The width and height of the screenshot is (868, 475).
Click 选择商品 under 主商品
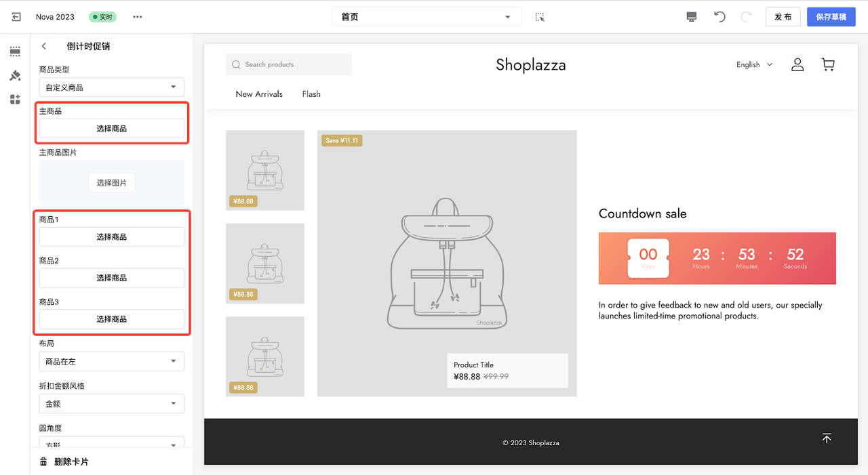pos(111,129)
